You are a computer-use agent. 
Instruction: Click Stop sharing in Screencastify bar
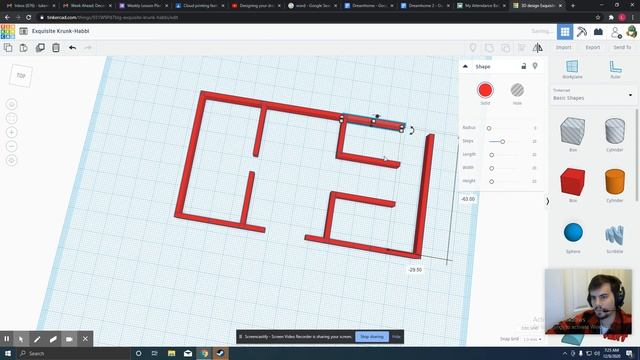(x=372, y=337)
